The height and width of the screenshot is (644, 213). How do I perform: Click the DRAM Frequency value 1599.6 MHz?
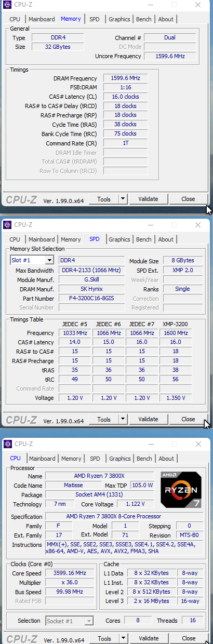pos(125,78)
